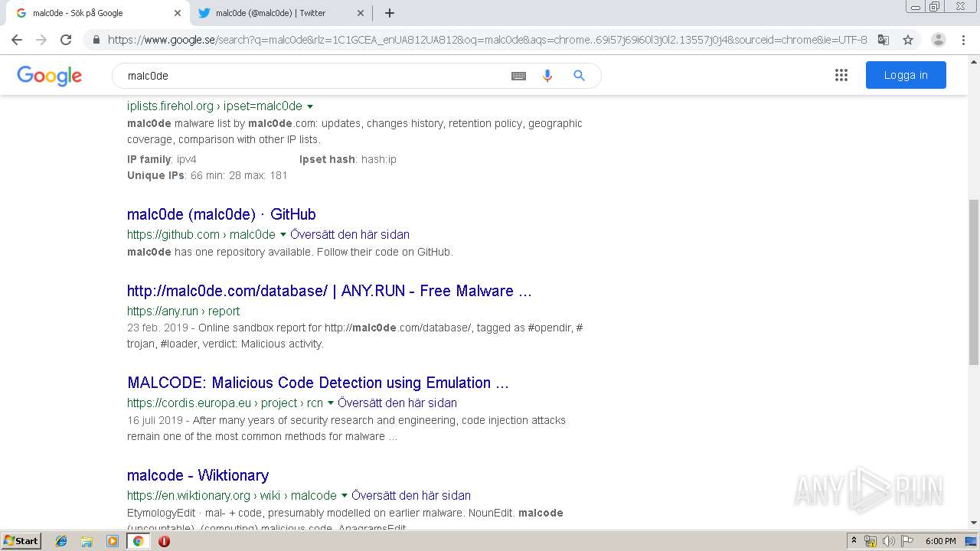Viewport: 980px width, 551px height.
Task: Open the malc0de GitHub result
Action: click(x=221, y=214)
